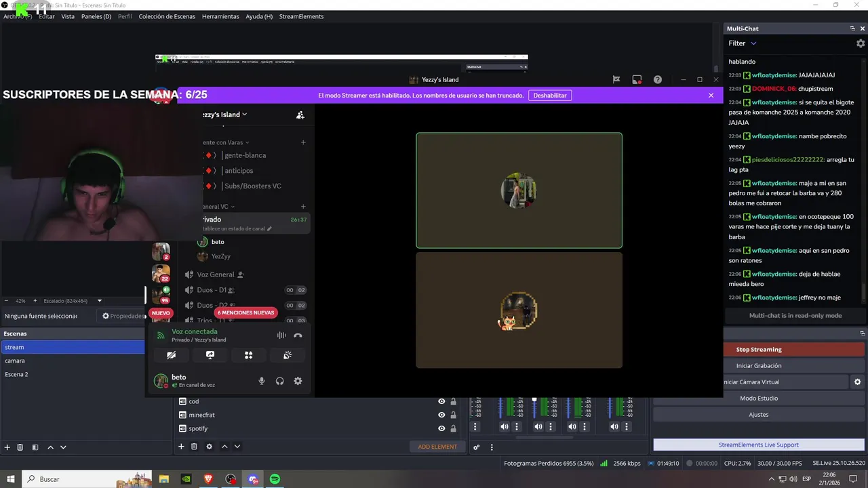Image resolution: width=868 pixels, height=488 pixels.
Task: Pop out the Multi-Chat dock
Action: (x=852, y=28)
